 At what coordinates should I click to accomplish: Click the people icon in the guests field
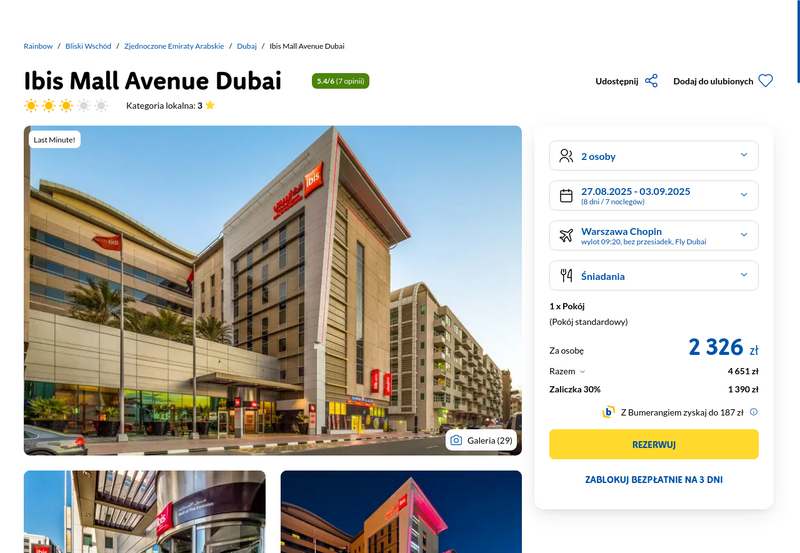point(566,156)
